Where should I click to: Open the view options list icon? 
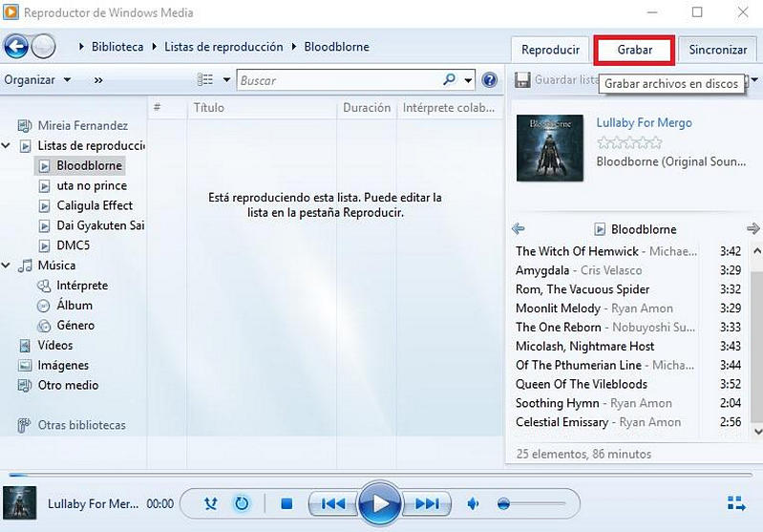(x=205, y=79)
